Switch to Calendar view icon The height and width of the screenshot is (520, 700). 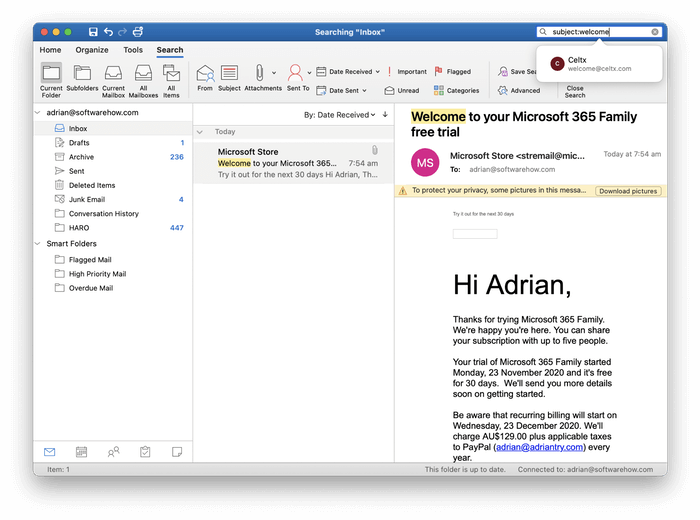tap(81, 452)
